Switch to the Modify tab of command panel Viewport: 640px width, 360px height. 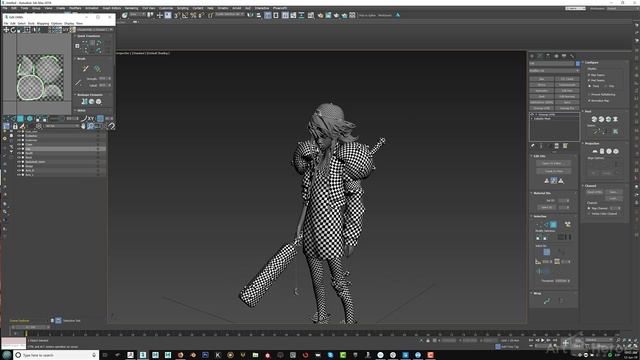[x=540, y=56]
